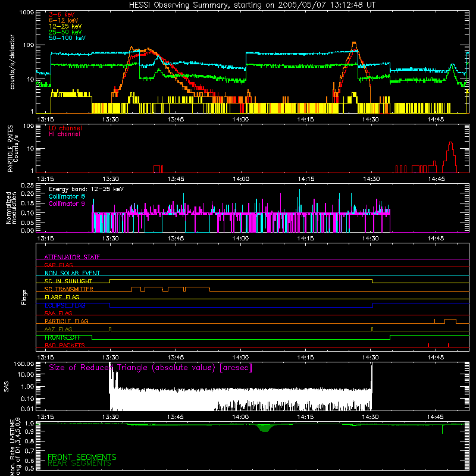
Task: Click the 0.25 value on modulation axis
Action: pos(27,186)
